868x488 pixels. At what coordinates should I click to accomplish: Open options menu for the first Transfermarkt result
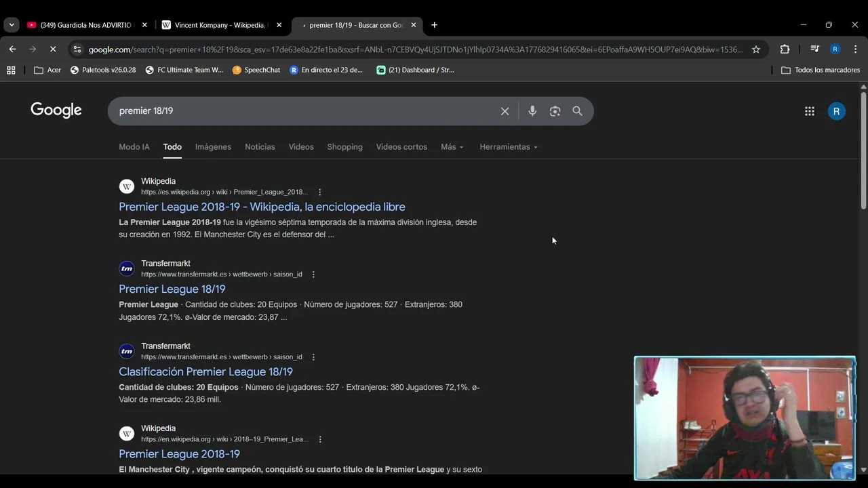[313, 274]
